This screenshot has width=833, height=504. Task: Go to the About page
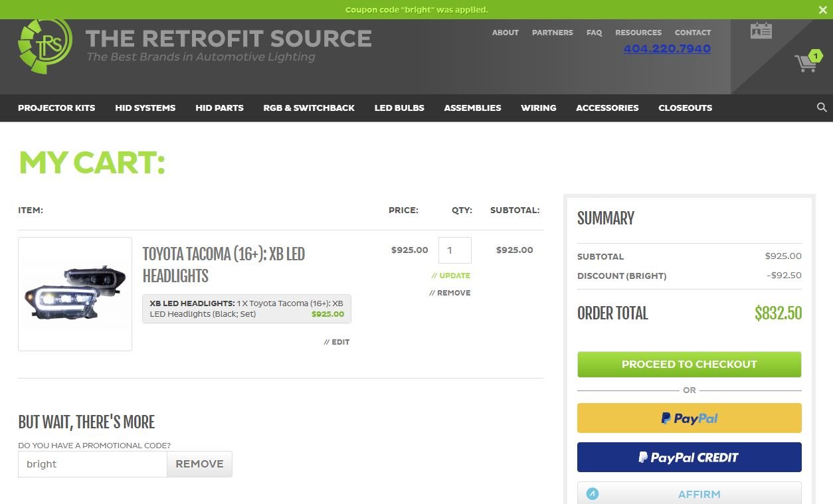pyautogui.click(x=506, y=33)
